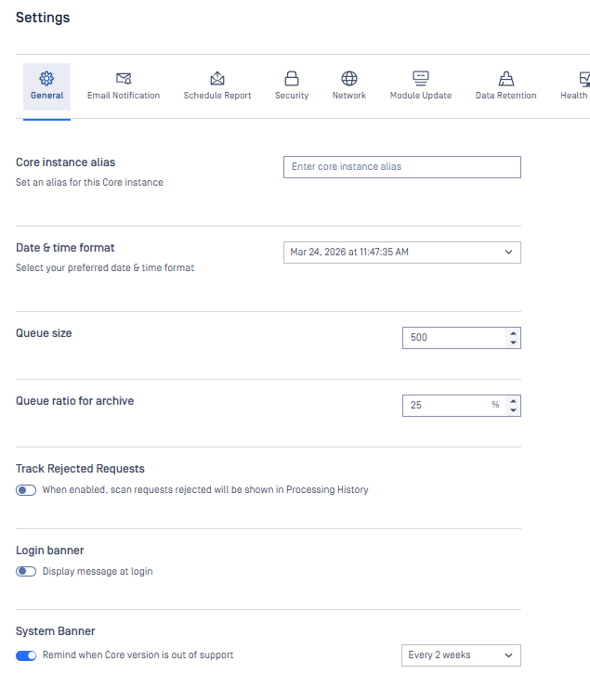Click the Health tab icon

tap(583, 78)
